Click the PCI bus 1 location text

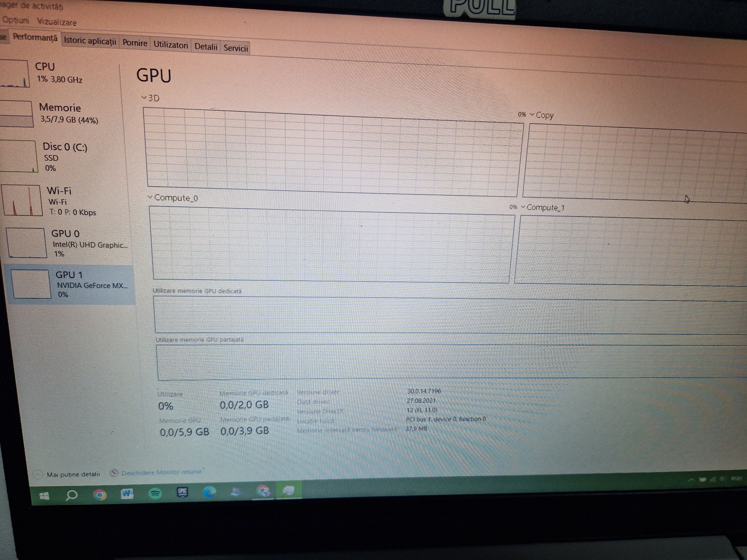446,419
